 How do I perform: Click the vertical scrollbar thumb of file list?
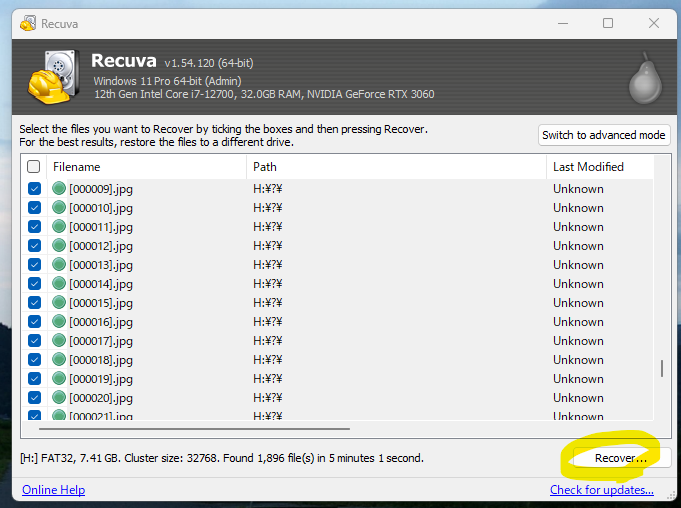[x=662, y=368]
